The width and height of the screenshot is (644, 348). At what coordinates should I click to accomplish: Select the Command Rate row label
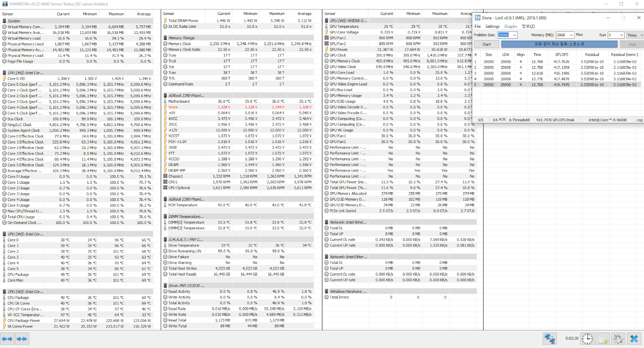[181, 84]
